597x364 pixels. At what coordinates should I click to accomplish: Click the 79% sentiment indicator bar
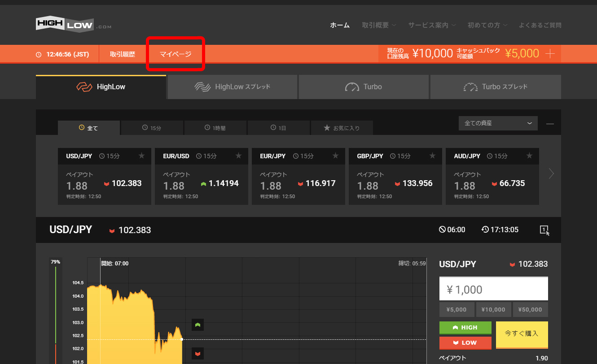(x=56, y=312)
